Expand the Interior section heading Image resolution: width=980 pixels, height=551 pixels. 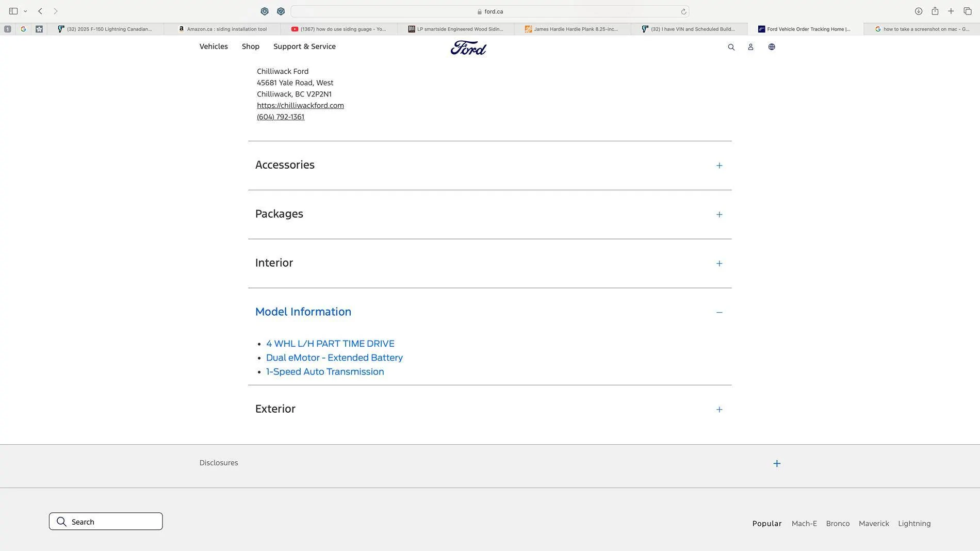(x=274, y=263)
